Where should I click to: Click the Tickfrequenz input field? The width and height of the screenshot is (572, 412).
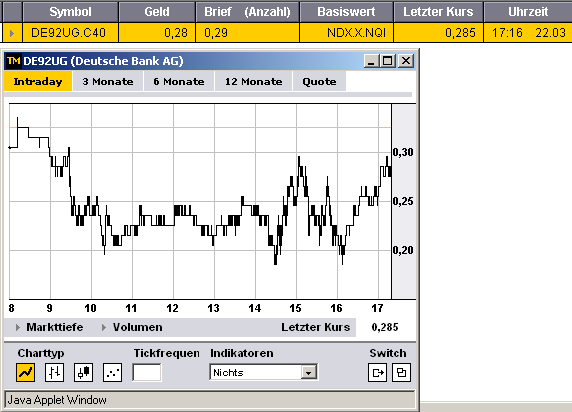tap(147, 373)
